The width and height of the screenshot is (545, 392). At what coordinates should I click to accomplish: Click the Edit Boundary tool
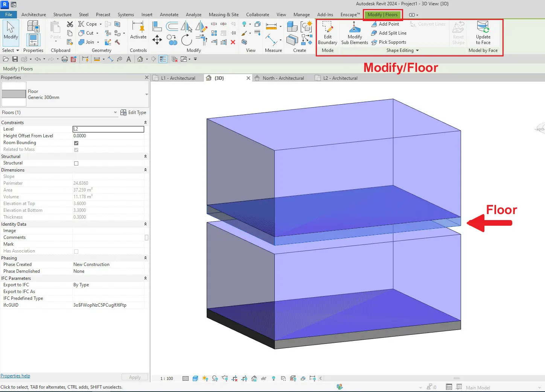[x=327, y=33]
